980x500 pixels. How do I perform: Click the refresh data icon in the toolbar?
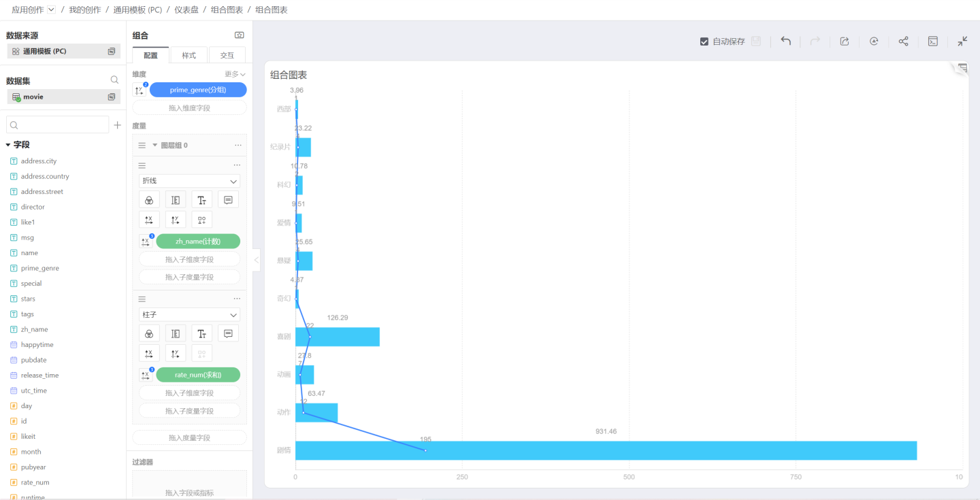(874, 41)
